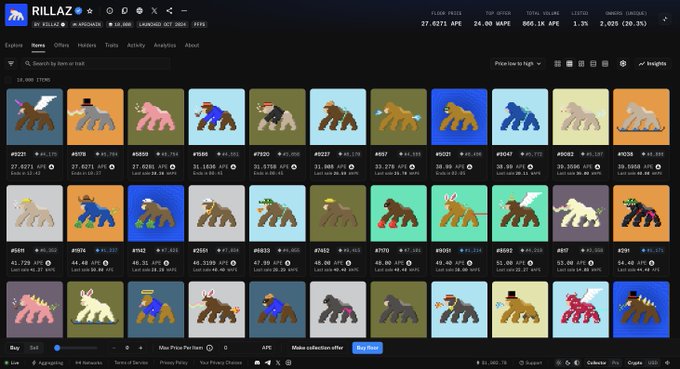This screenshot has height=369, width=680.
Task: Open the filter panel icon beside search
Action: [x=11, y=64]
